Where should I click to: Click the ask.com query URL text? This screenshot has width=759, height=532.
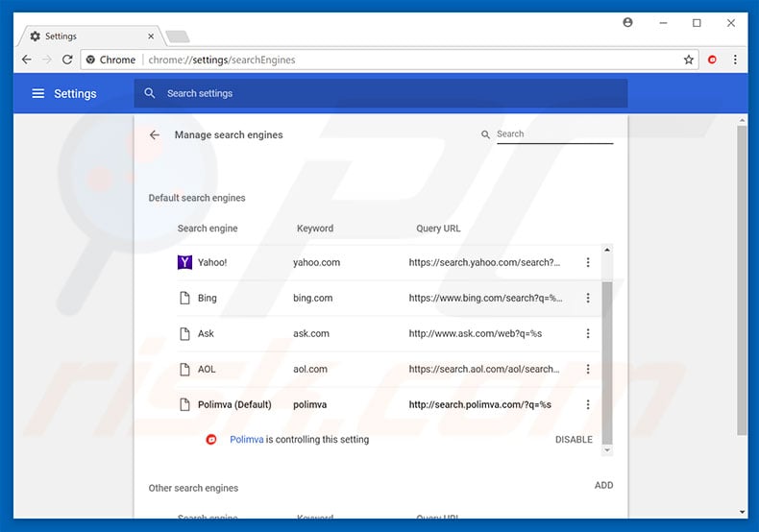(476, 333)
